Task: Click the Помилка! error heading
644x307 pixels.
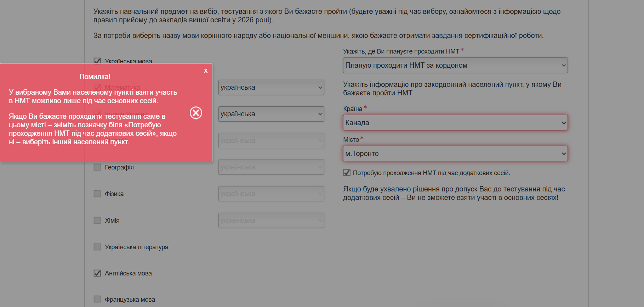Action: (95, 77)
